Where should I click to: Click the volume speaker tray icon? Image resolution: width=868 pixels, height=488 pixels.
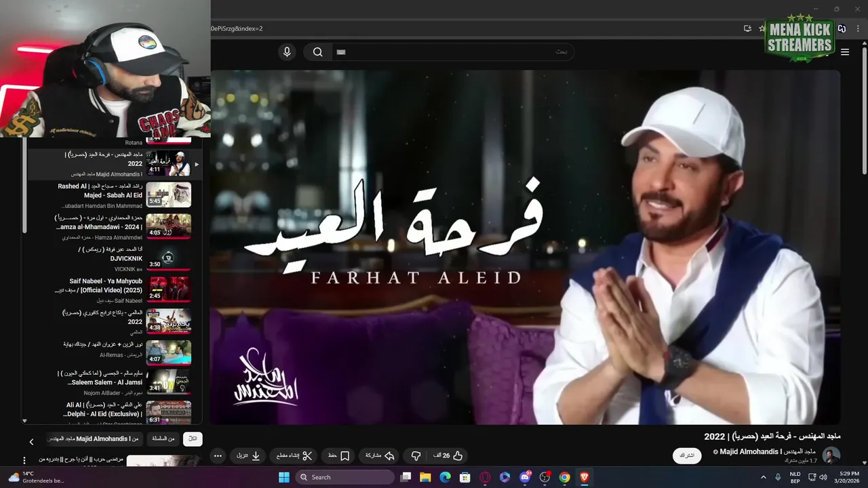[x=823, y=477]
